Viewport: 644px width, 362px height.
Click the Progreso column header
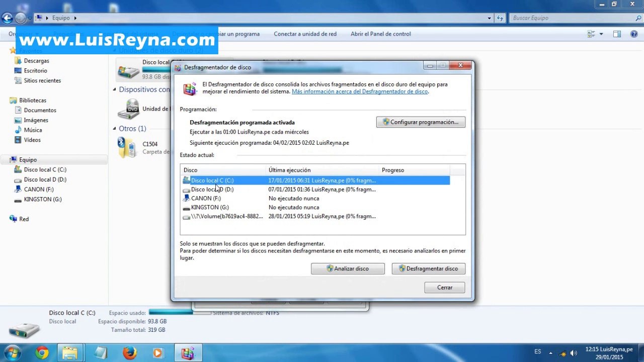pyautogui.click(x=414, y=170)
